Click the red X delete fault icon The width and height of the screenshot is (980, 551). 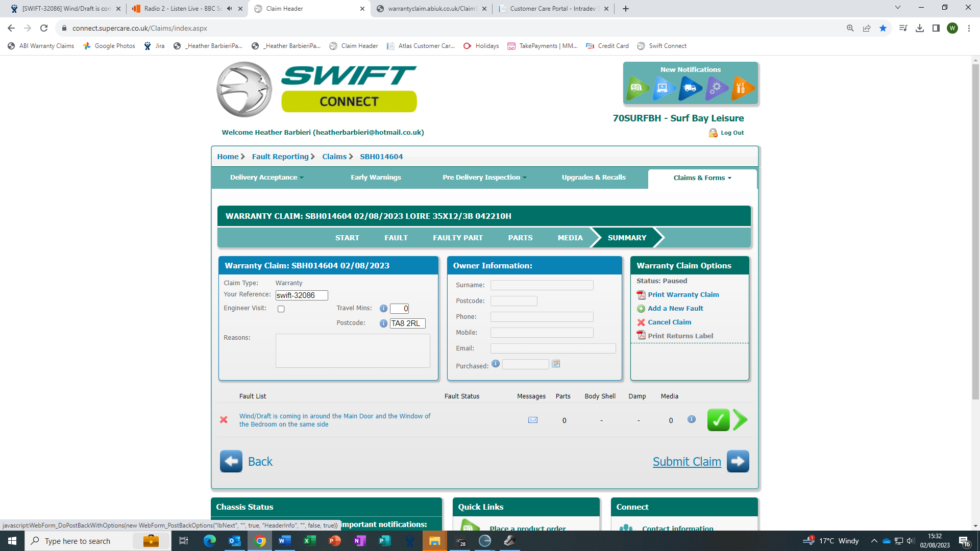(x=224, y=420)
